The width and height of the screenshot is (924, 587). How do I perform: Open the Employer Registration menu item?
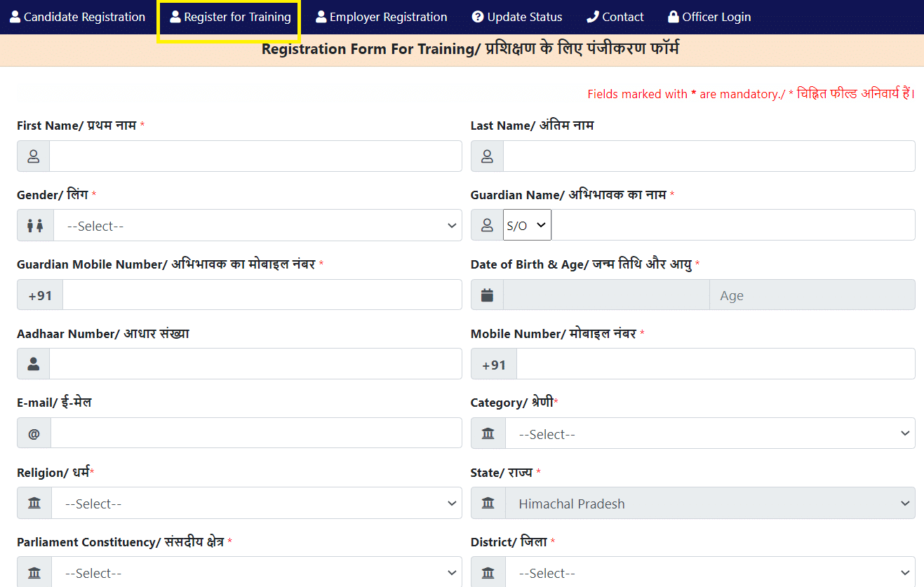(x=381, y=17)
